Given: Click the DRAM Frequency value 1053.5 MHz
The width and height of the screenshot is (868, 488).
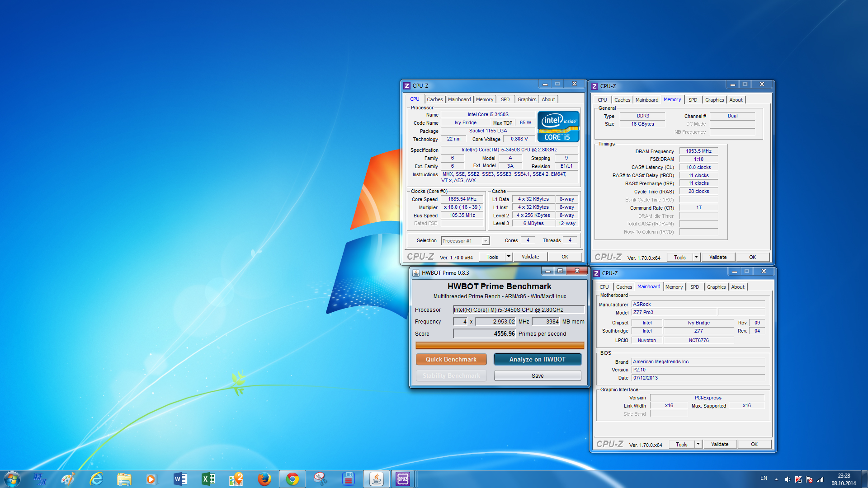Looking at the screenshot, I should click(698, 151).
